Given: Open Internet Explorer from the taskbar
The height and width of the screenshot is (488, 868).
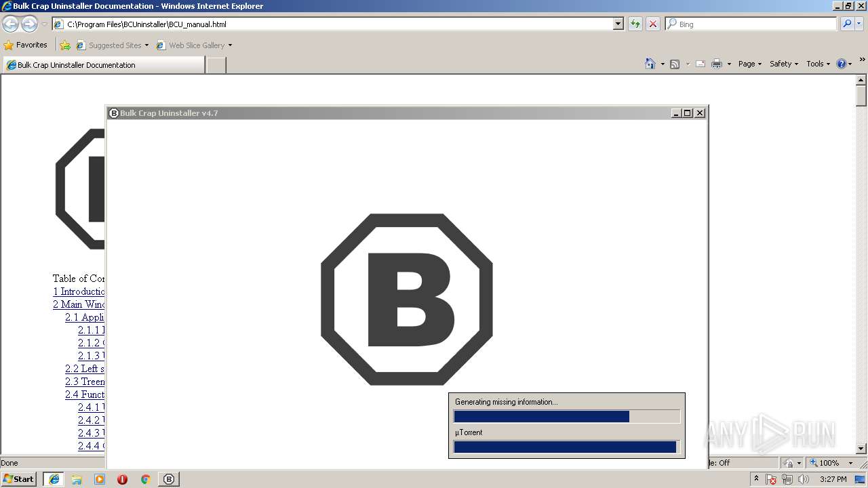Looking at the screenshot, I should pos(54,479).
